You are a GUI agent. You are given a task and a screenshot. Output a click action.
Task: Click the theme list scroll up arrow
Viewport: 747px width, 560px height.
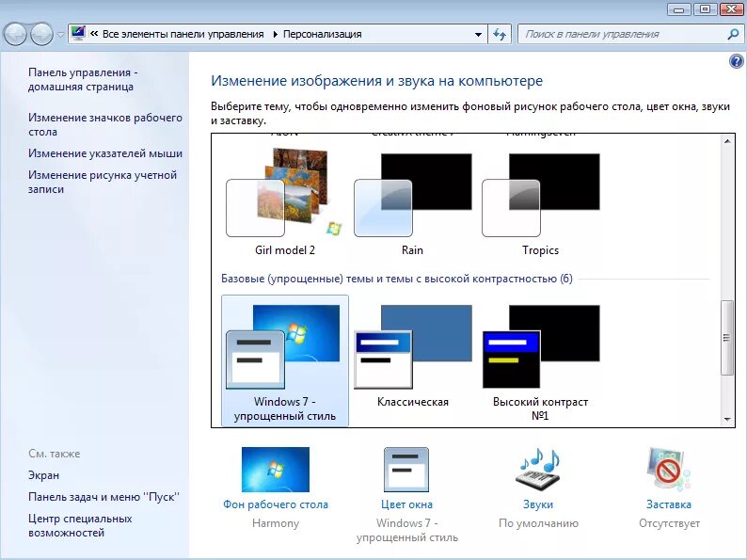coord(727,141)
